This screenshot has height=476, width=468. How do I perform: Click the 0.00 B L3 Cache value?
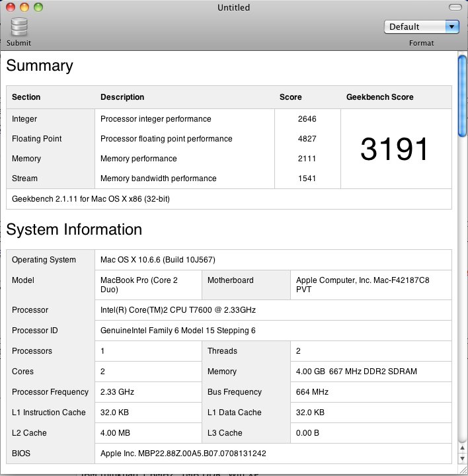point(307,433)
